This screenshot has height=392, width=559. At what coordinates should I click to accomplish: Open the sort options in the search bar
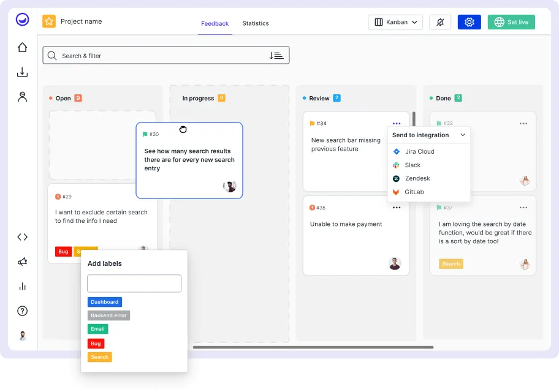[x=276, y=55]
